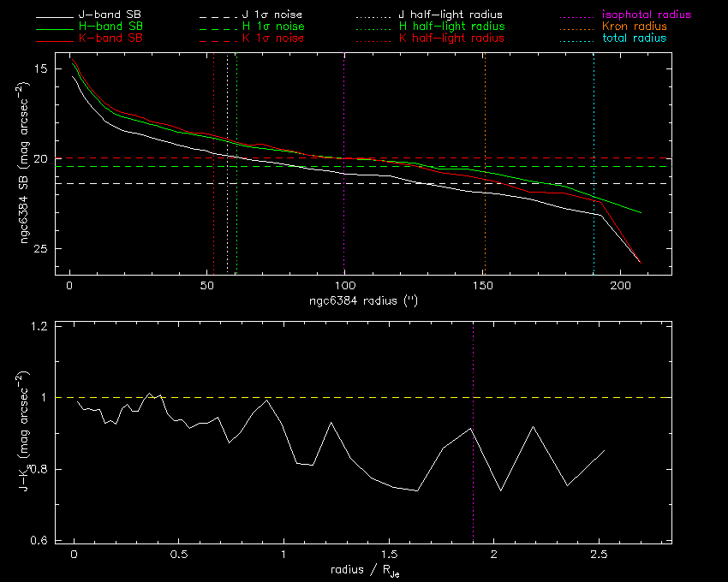The height and width of the screenshot is (582, 728).
Task: Click the H 1σ noise legend entry
Action: click(273, 27)
